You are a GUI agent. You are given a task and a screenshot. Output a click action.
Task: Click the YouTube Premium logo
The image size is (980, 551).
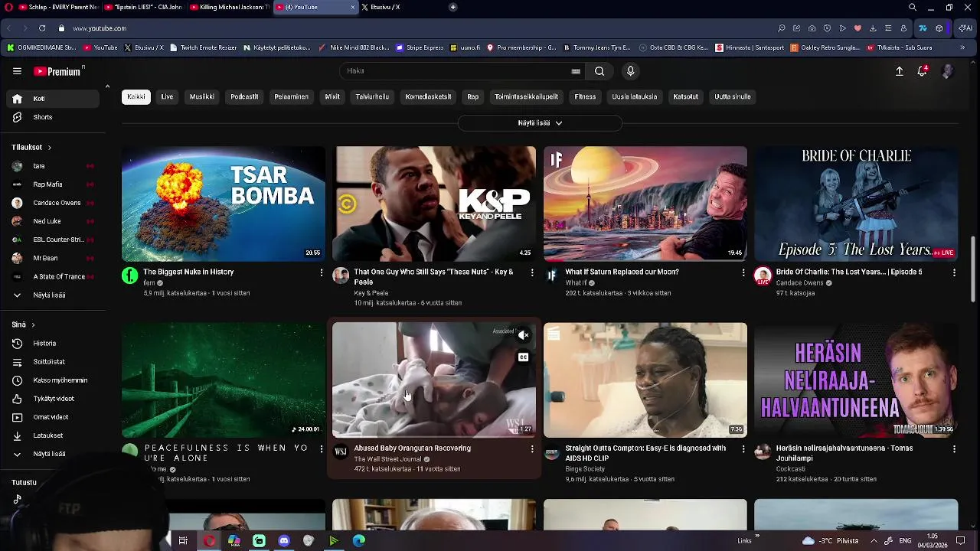click(x=57, y=71)
